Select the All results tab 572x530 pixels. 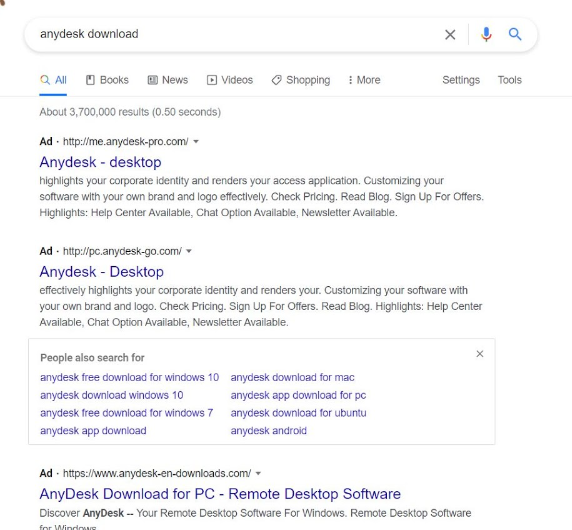pyautogui.click(x=53, y=80)
